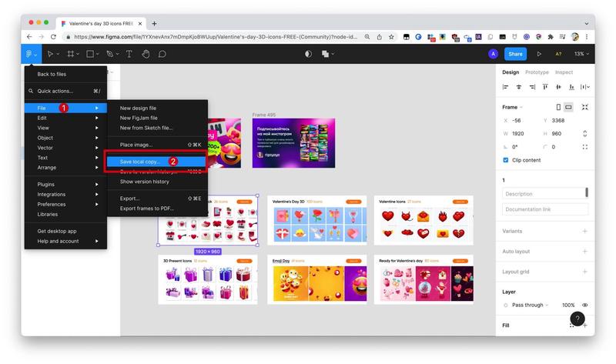Choose Export frames to PDF

(158, 209)
